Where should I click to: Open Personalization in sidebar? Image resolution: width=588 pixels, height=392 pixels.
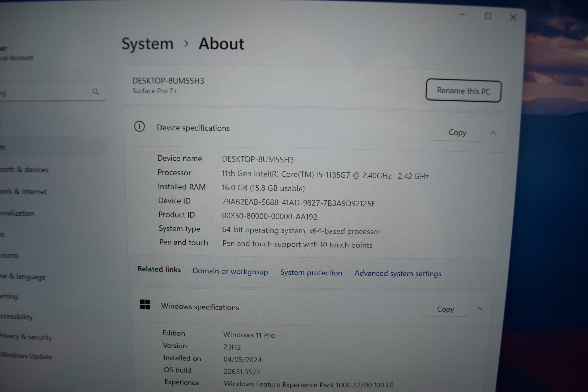tap(17, 213)
